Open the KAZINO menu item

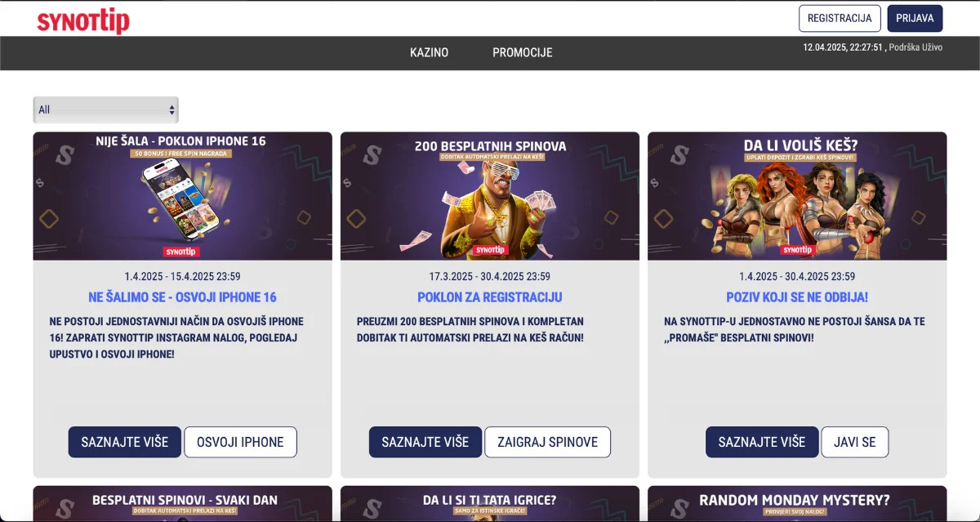[429, 52]
